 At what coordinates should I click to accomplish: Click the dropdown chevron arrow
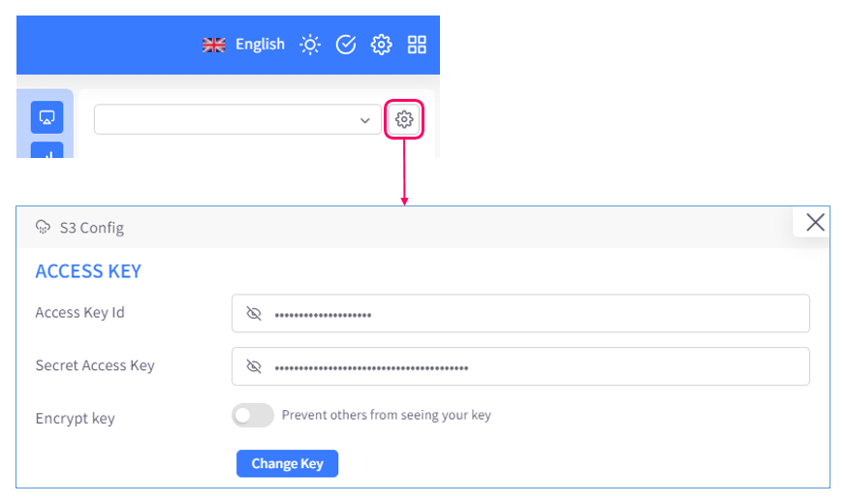coord(364,120)
